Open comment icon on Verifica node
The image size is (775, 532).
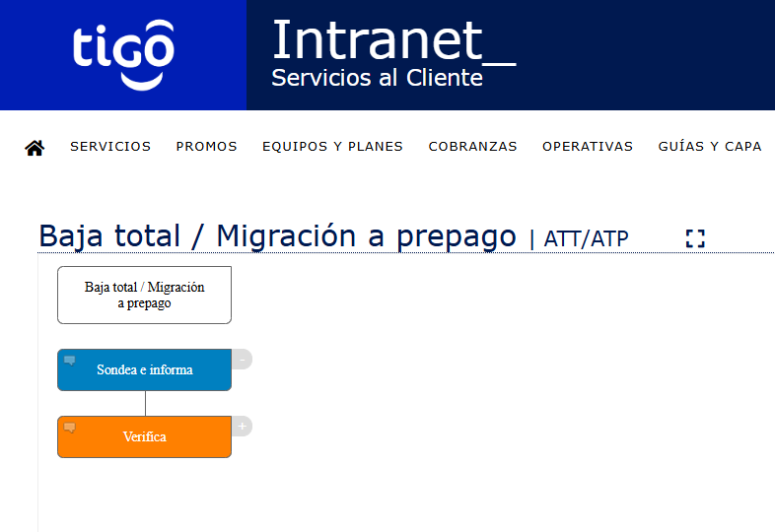(70, 428)
